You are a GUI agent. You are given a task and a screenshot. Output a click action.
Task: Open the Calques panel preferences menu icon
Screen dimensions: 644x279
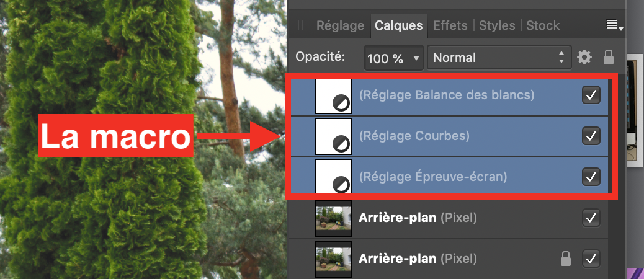point(614,25)
